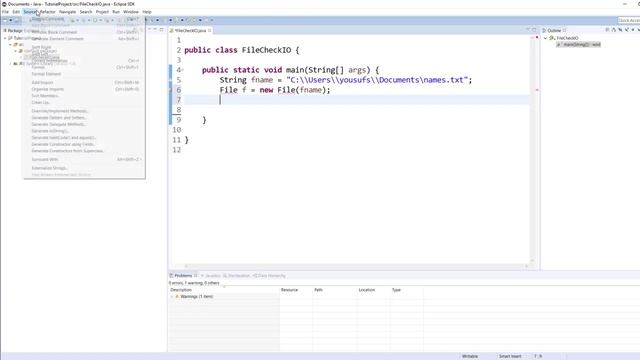Open the Window menu
Screen dimensions: 640x360
tap(131, 12)
